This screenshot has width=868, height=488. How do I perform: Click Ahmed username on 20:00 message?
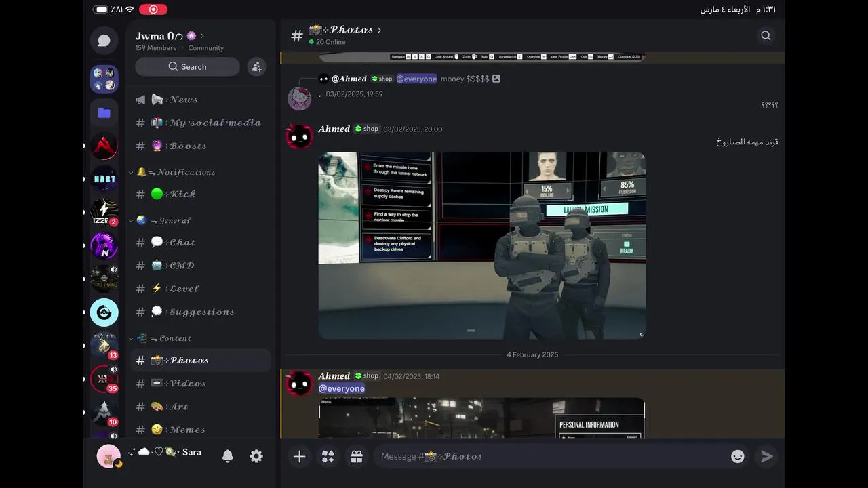334,129
